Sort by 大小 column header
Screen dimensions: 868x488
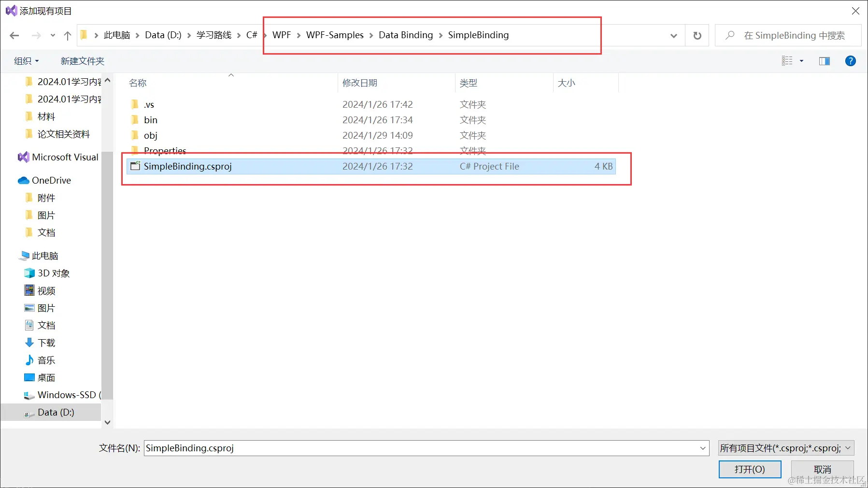pos(567,83)
